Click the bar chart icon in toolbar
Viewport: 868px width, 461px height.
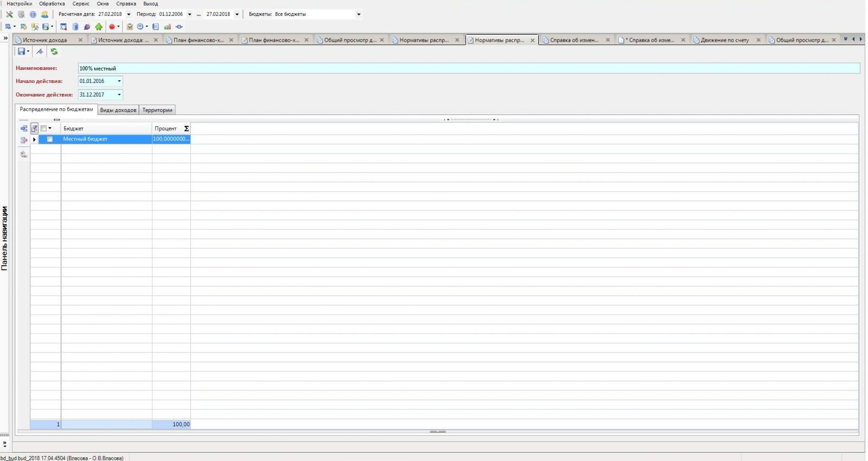(167, 27)
